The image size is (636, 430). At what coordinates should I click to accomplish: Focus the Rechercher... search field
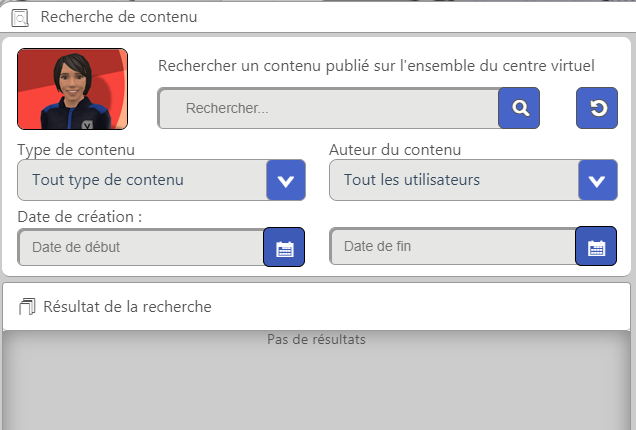(328, 108)
